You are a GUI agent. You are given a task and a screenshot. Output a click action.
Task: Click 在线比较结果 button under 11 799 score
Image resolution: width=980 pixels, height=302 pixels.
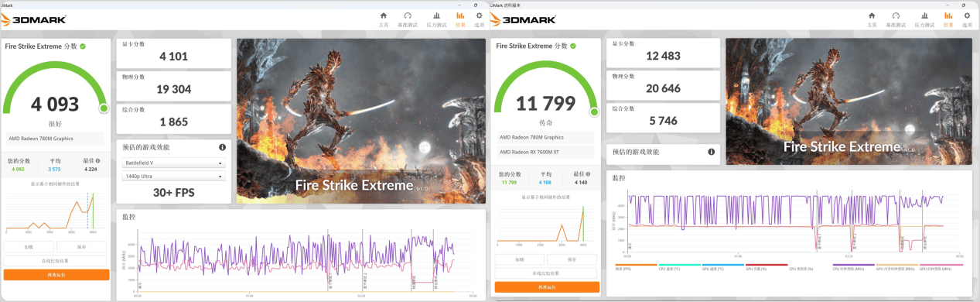545,273
